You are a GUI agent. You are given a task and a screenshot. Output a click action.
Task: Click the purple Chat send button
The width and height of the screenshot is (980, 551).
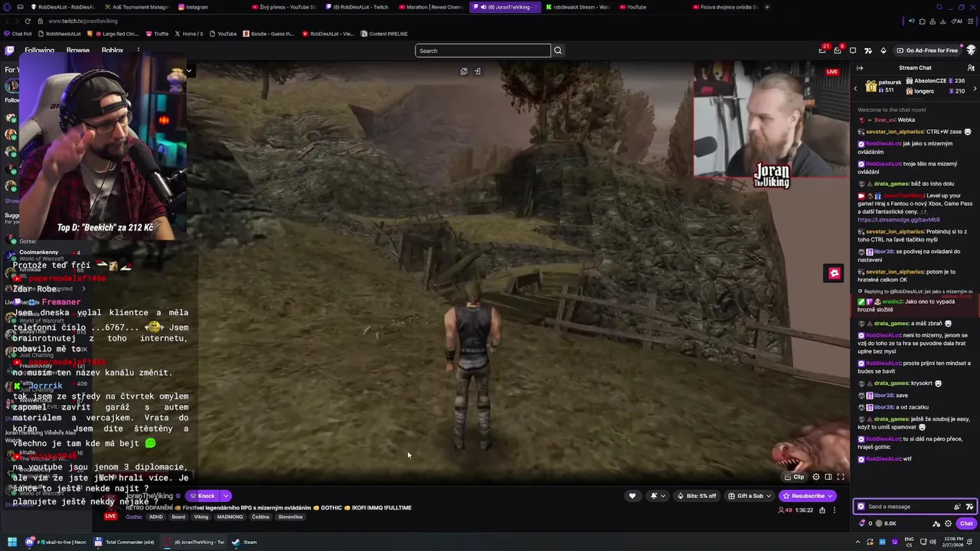966,523
